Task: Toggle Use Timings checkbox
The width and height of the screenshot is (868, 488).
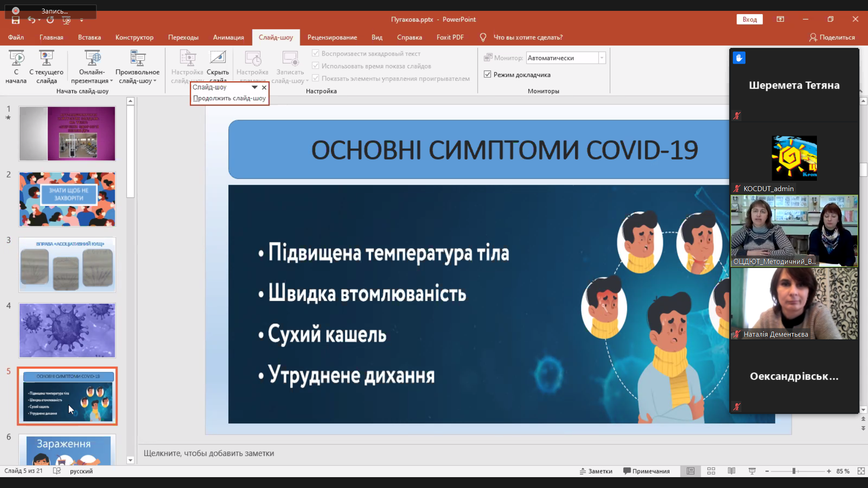Action: tap(316, 66)
